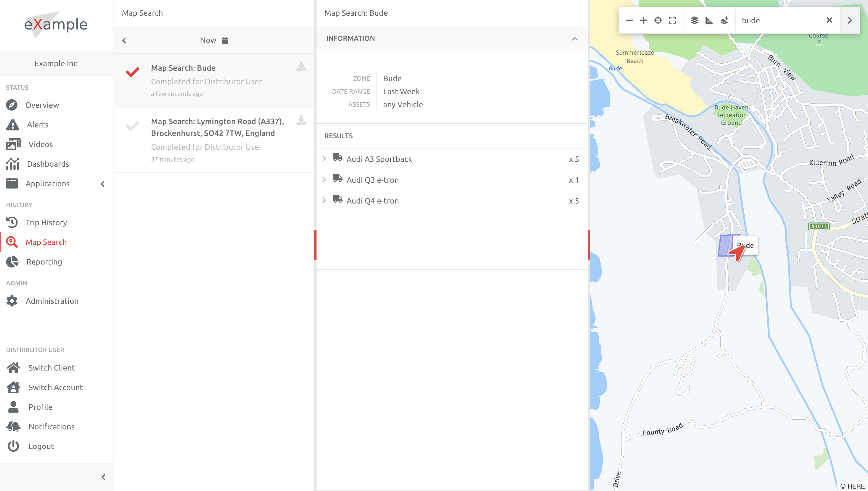The width and height of the screenshot is (868, 491).
Task: Download the Bude map search results
Action: pos(301,67)
